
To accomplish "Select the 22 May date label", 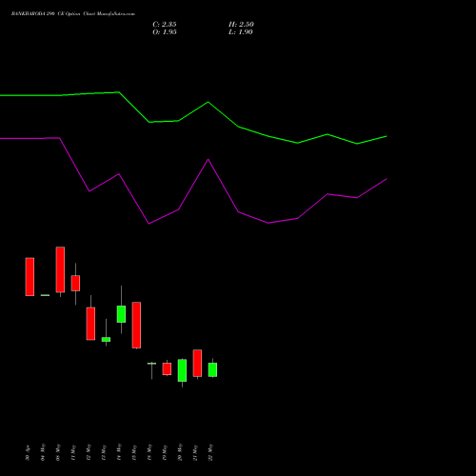I will click(x=210, y=452).
